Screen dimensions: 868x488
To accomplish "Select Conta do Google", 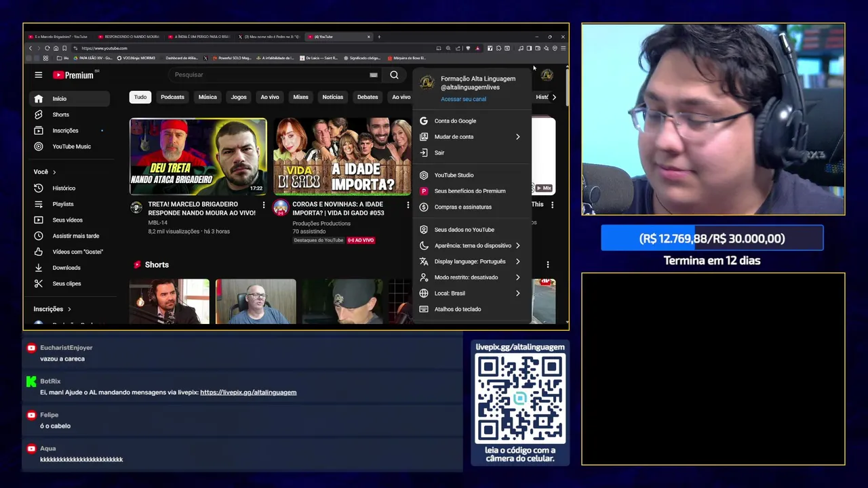I will coord(471,121).
